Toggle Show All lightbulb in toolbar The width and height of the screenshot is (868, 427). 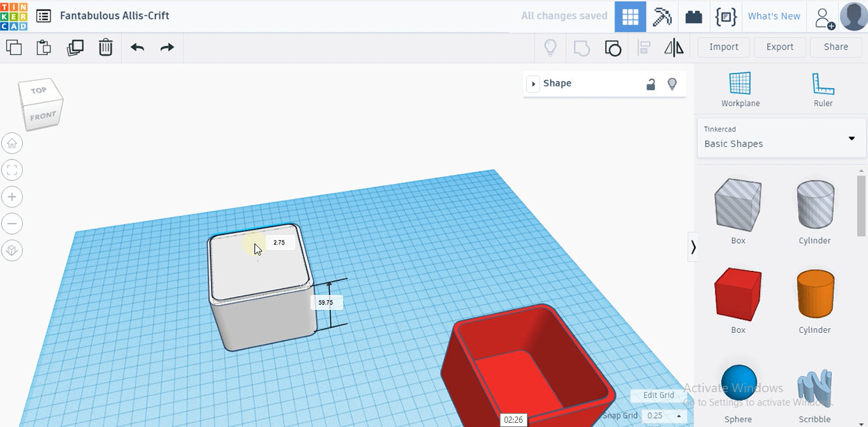click(551, 47)
